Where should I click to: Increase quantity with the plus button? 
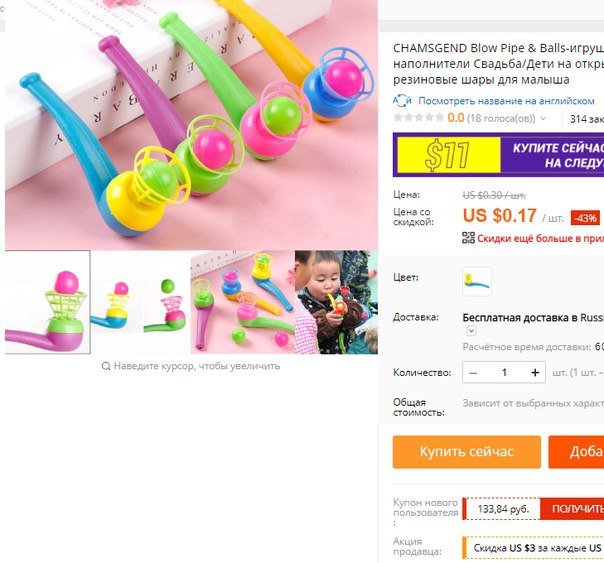[535, 372]
